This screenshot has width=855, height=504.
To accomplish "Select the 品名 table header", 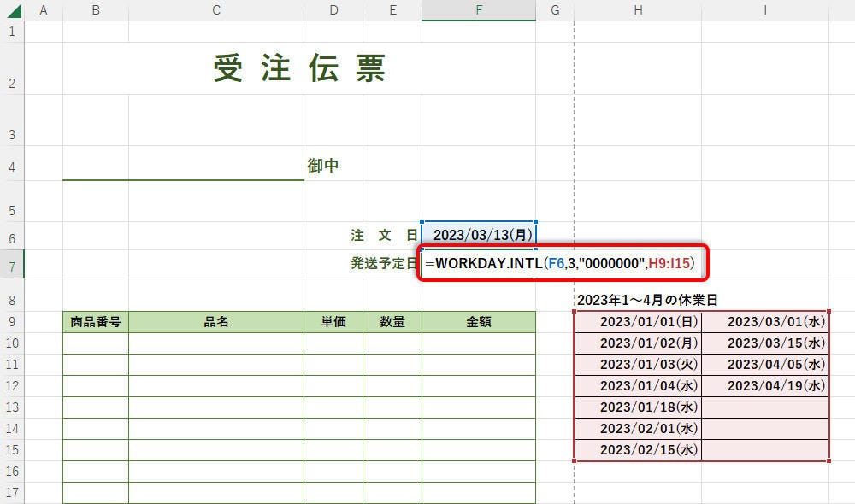I will coord(215,322).
